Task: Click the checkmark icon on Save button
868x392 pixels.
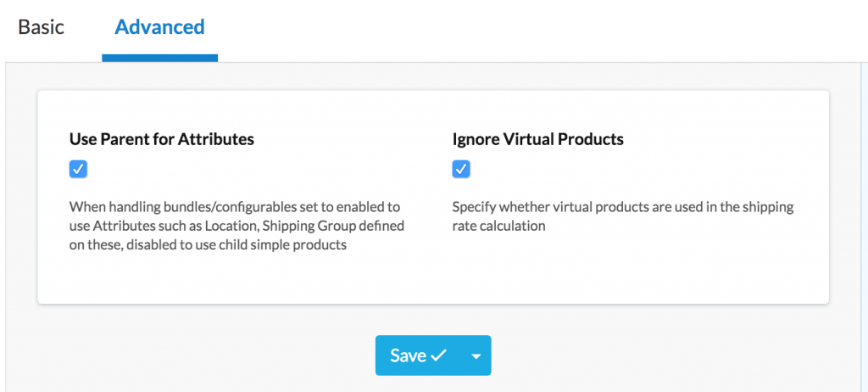Action: click(x=438, y=356)
